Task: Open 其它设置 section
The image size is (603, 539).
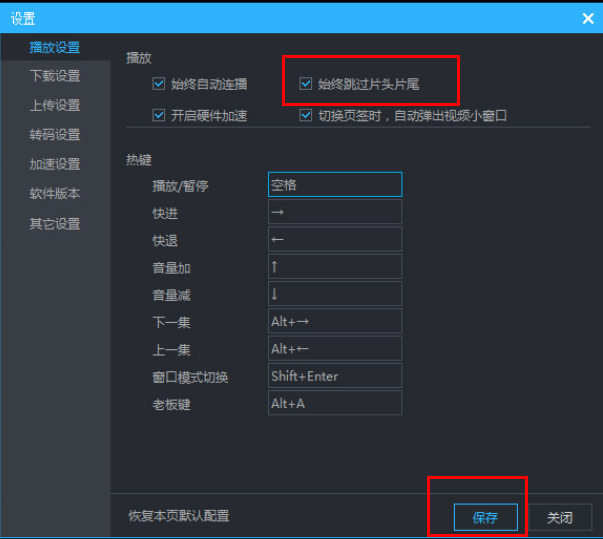Action: pos(55,223)
